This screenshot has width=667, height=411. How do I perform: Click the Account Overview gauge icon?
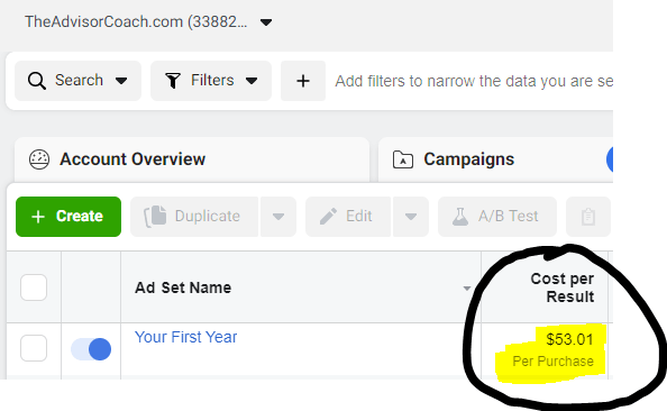(39, 160)
